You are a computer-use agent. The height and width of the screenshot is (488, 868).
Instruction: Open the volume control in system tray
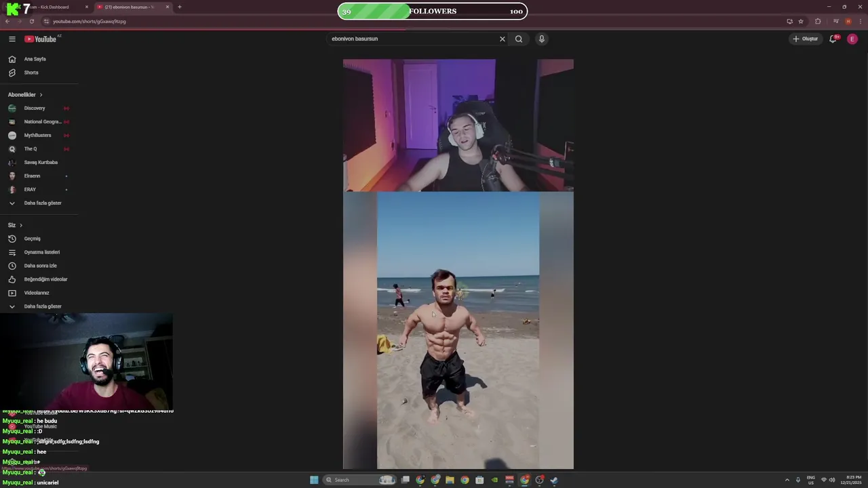pos(832,480)
